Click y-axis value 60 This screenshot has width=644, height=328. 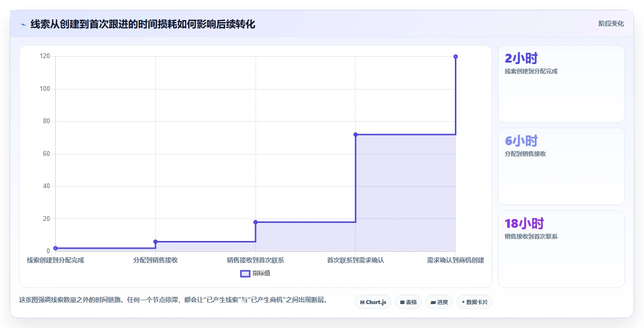46,154
